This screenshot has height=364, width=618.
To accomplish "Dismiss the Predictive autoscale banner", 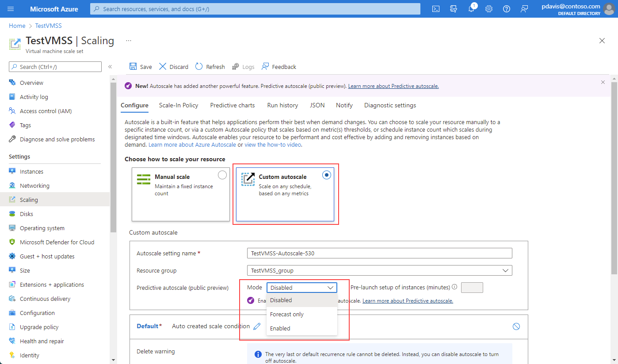I will pyautogui.click(x=603, y=82).
